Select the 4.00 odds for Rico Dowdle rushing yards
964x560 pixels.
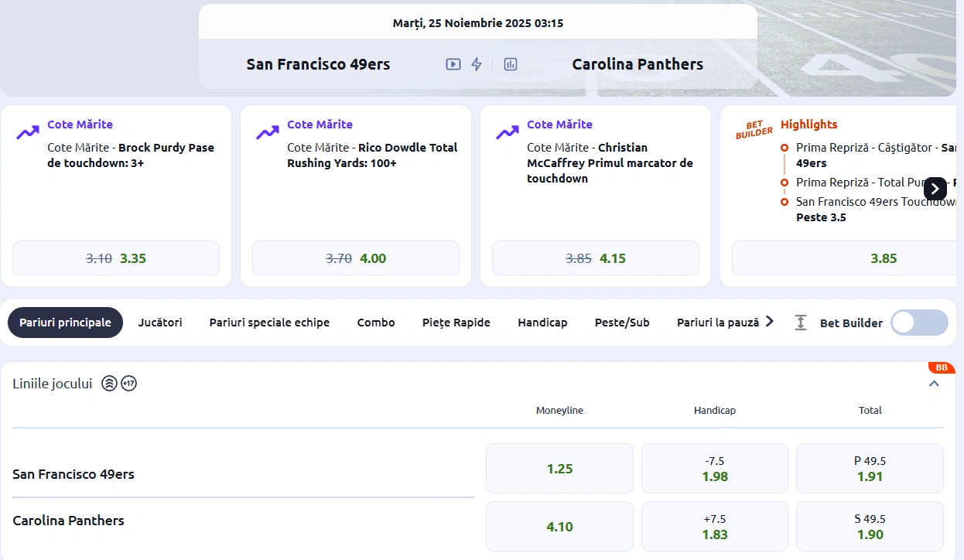[x=356, y=258]
